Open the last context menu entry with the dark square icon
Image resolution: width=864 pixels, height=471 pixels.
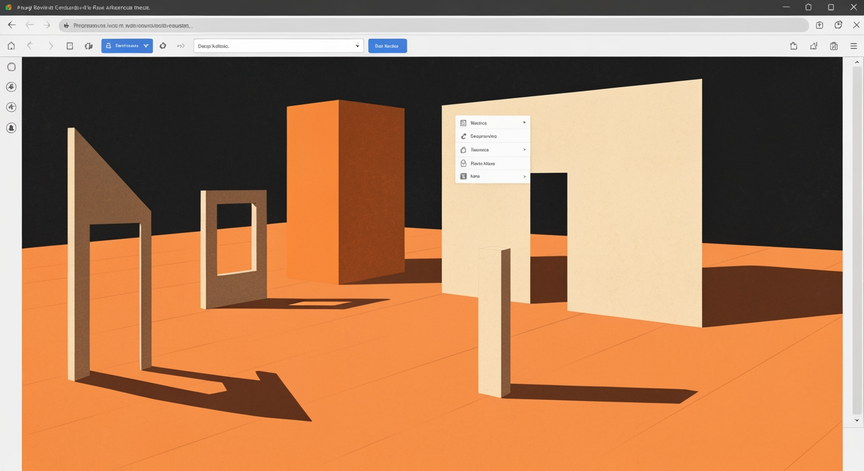pyautogui.click(x=493, y=176)
